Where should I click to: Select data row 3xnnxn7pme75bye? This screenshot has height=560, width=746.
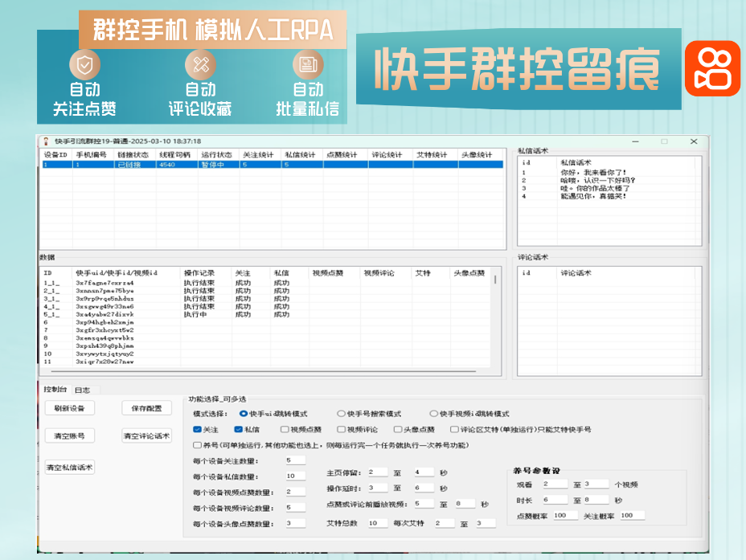point(265,291)
